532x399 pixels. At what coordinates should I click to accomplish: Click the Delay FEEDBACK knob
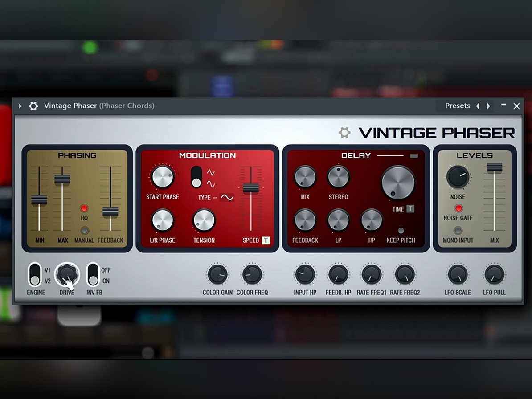(305, 220)
